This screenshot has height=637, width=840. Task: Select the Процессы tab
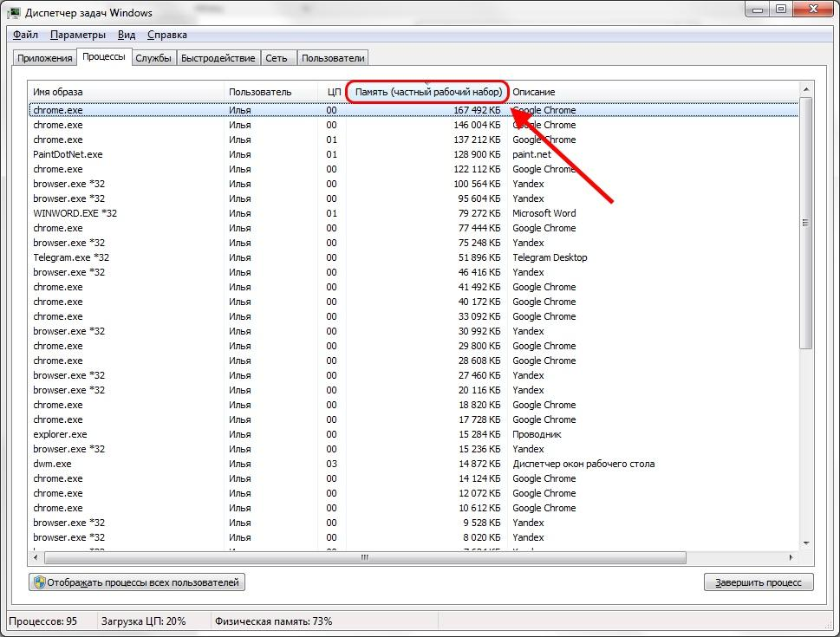click(x=104, y=57)
